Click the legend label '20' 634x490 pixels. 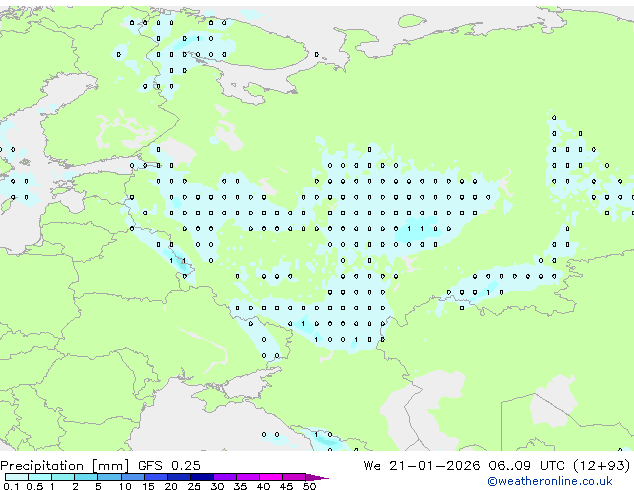171,486
